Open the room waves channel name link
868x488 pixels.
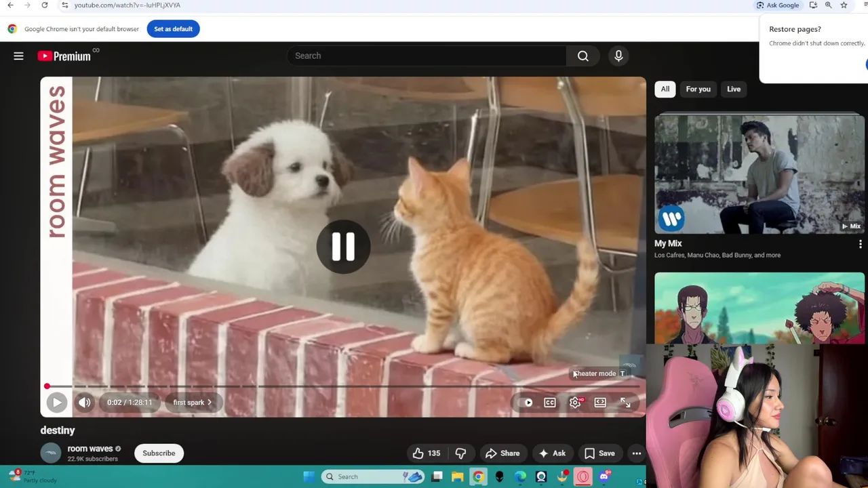(x=90, y=449)
